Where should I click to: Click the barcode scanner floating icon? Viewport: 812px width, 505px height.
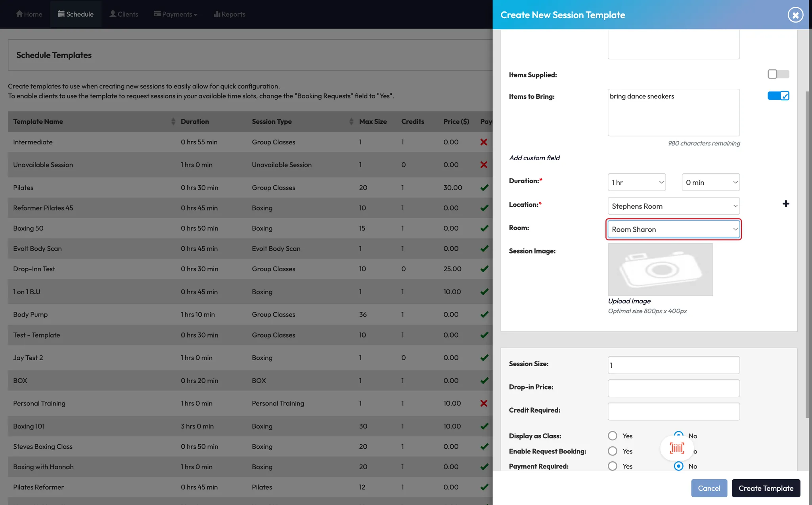click(677, 448)
